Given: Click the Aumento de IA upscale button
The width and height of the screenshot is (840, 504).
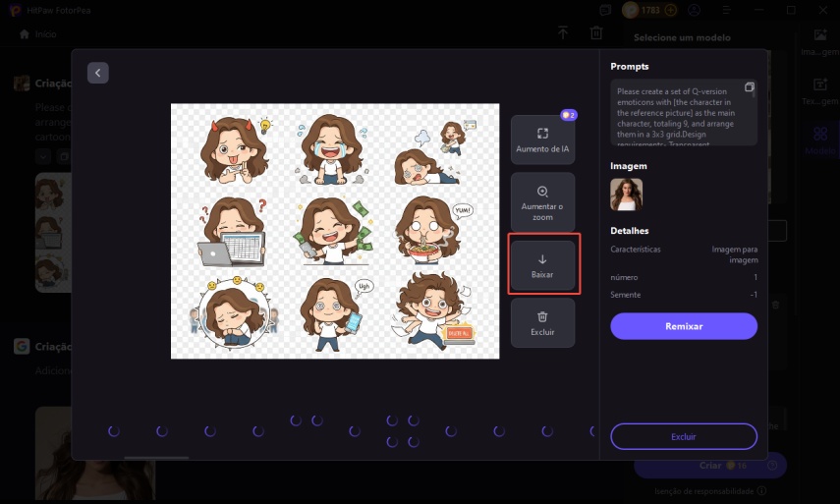Looking at the screenshot, I should tap(542, 140).
